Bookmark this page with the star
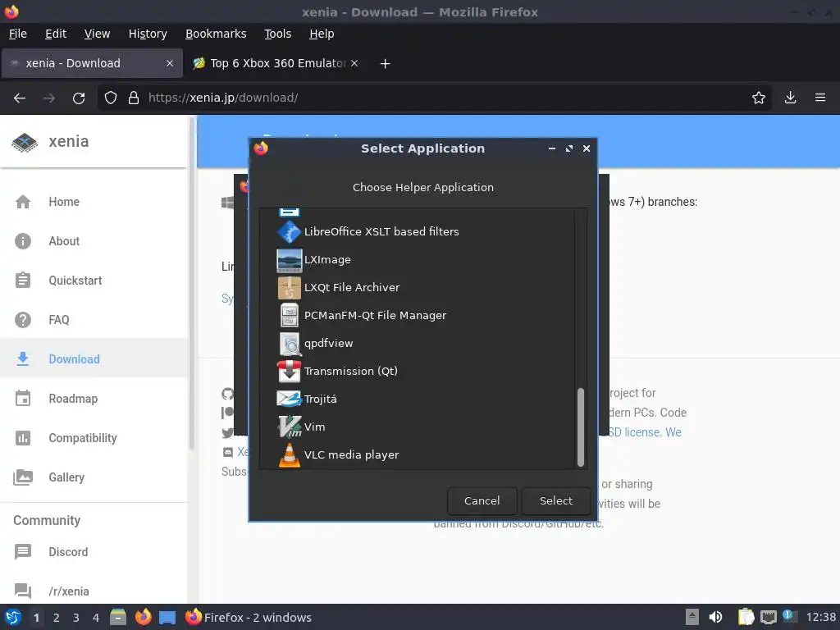This screenshot has width=840, height=630. [x=759, y=98]
